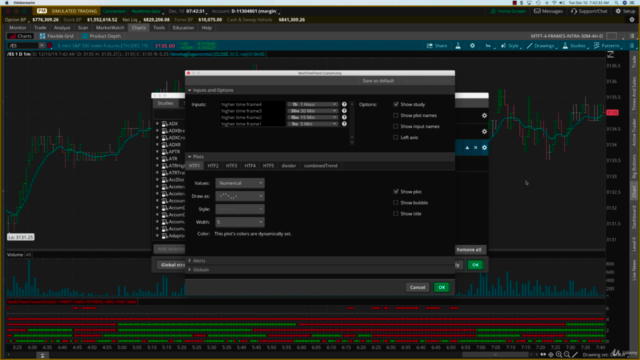Open the Style menu in chart toolbar

click(510, 46)
